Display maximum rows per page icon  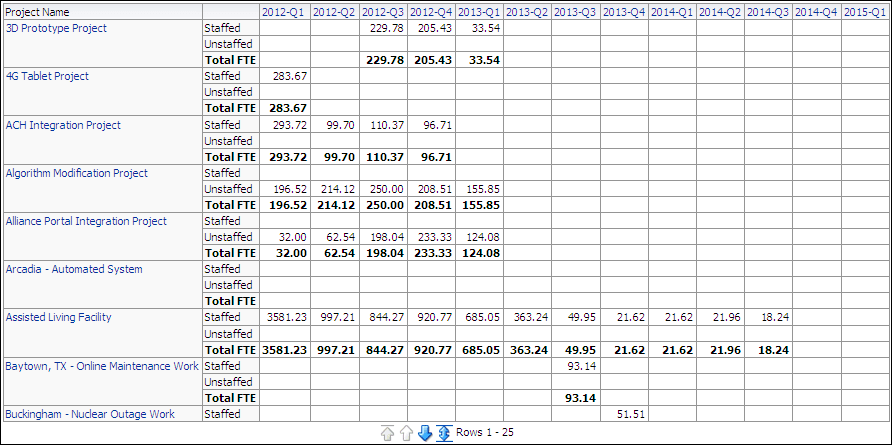point(444,434)
